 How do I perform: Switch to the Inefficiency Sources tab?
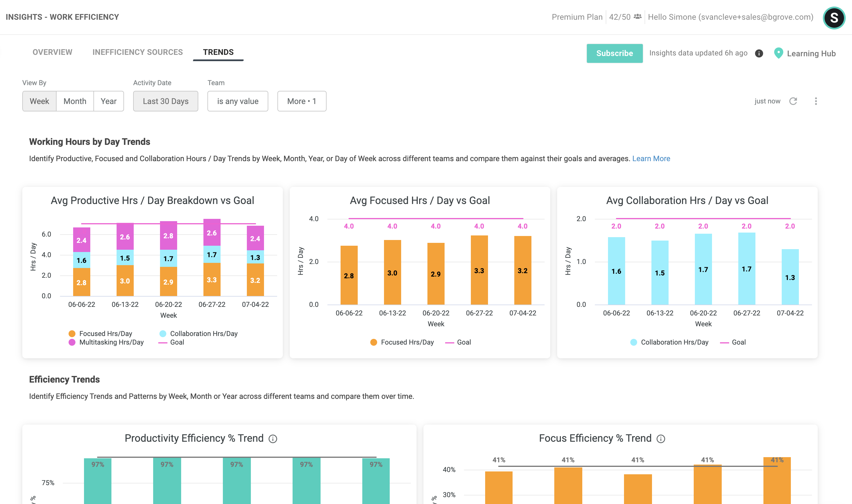point(137,52)
